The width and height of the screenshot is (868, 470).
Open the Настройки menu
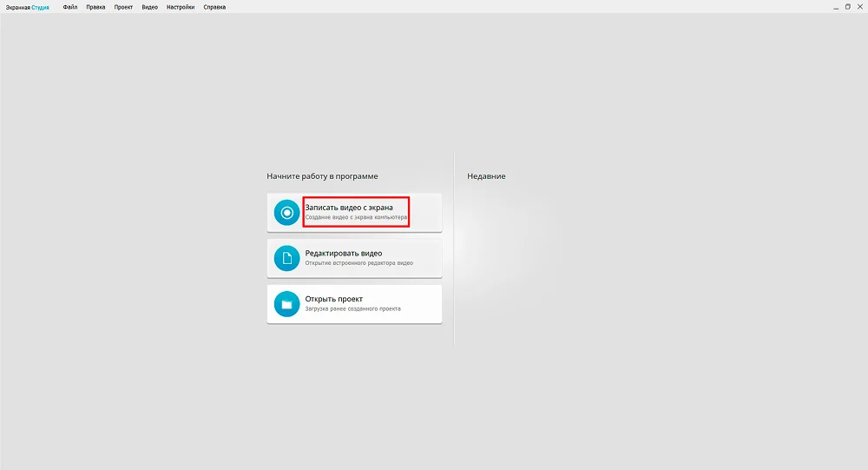[x=181, y=7]
